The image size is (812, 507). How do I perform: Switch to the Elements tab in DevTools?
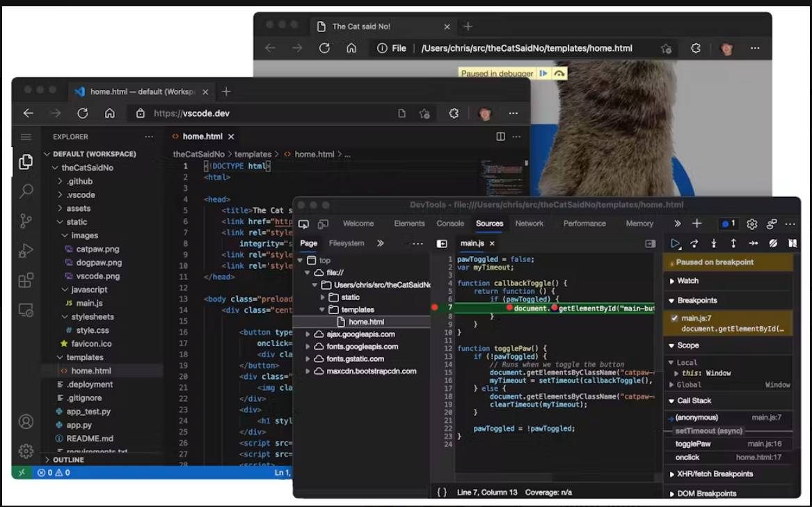[409, 224]
